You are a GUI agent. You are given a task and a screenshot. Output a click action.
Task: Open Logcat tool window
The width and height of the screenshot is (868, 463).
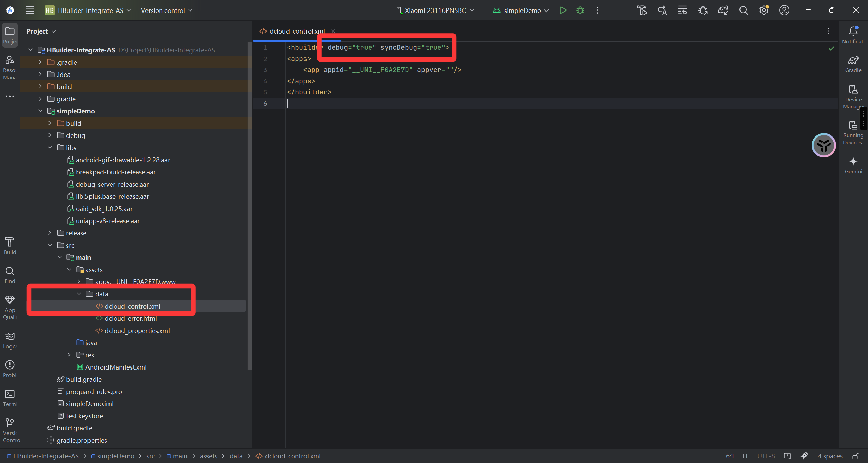point(10,340)
